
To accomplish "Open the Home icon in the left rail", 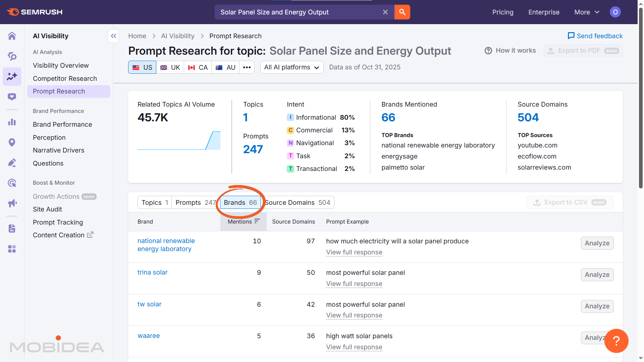I will [12, 36].
